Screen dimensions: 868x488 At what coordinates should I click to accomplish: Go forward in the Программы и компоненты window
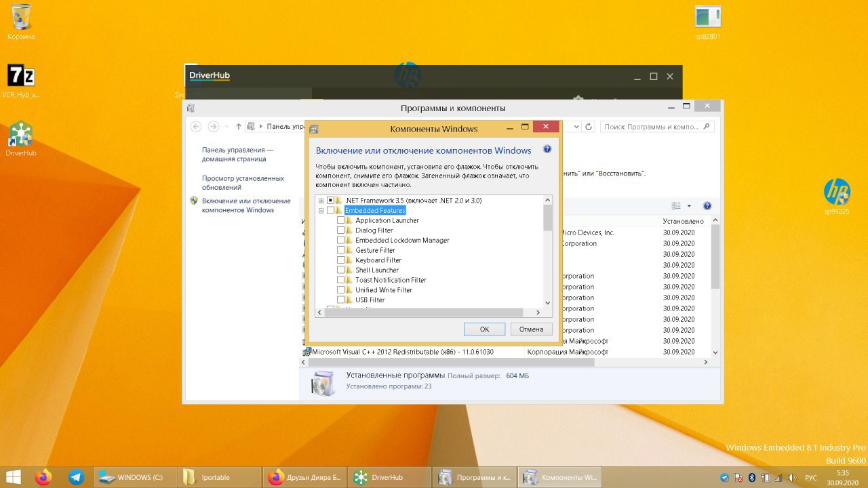point(213,127)
